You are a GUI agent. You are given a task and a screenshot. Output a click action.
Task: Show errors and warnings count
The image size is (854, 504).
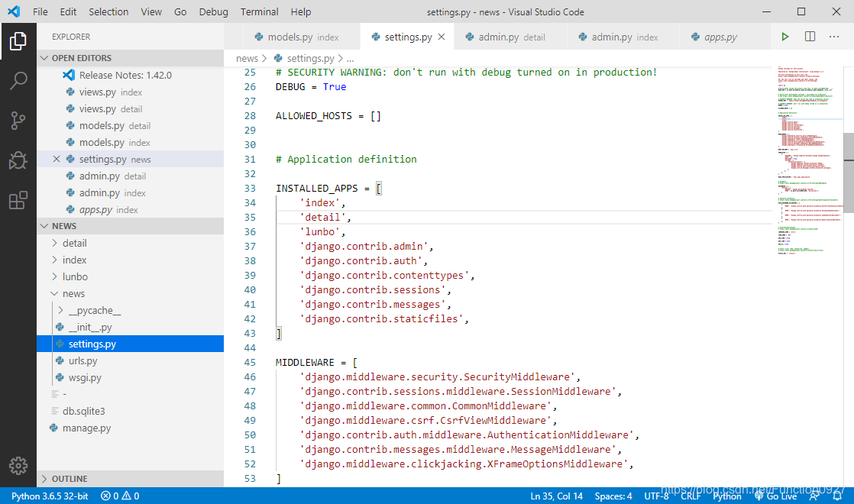point(120,496)
